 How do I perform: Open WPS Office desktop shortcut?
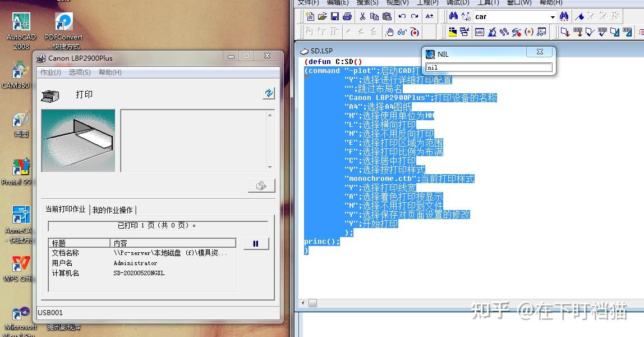coord(18,268)
